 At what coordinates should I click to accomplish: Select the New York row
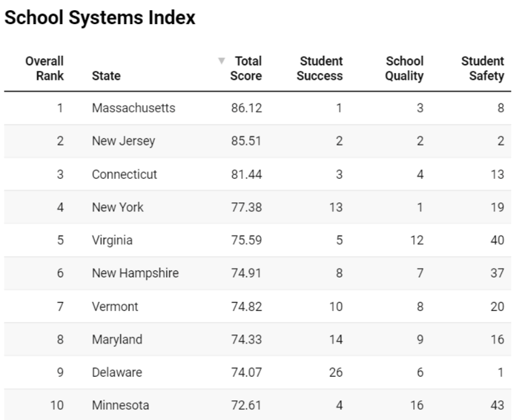(x=118, y=207)
